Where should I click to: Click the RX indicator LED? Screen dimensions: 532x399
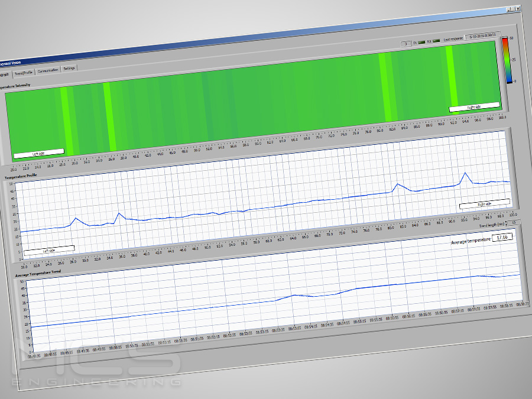[x=436, y=41]
